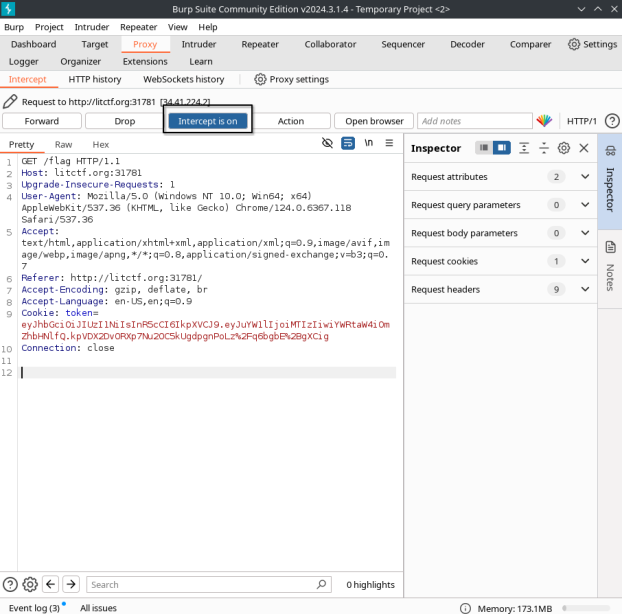Open search settings gear at bottom
The image size is (622, 614).
(x=30, y=584)
